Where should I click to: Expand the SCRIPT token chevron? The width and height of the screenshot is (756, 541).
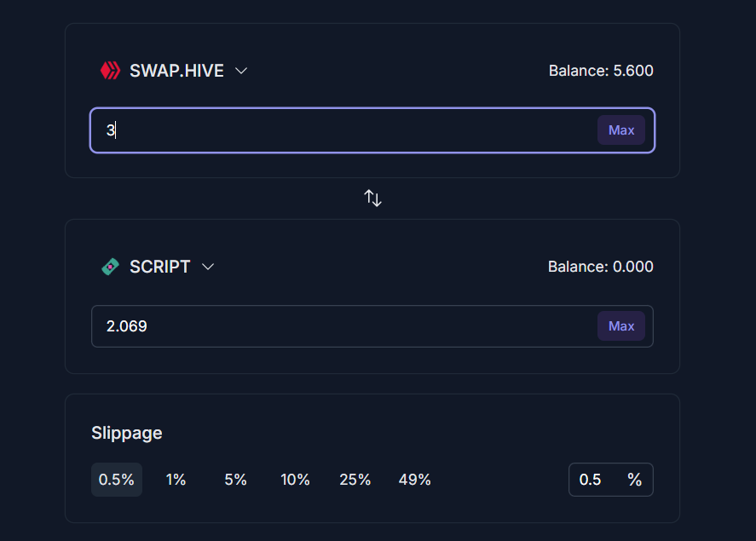coord(208,267)
